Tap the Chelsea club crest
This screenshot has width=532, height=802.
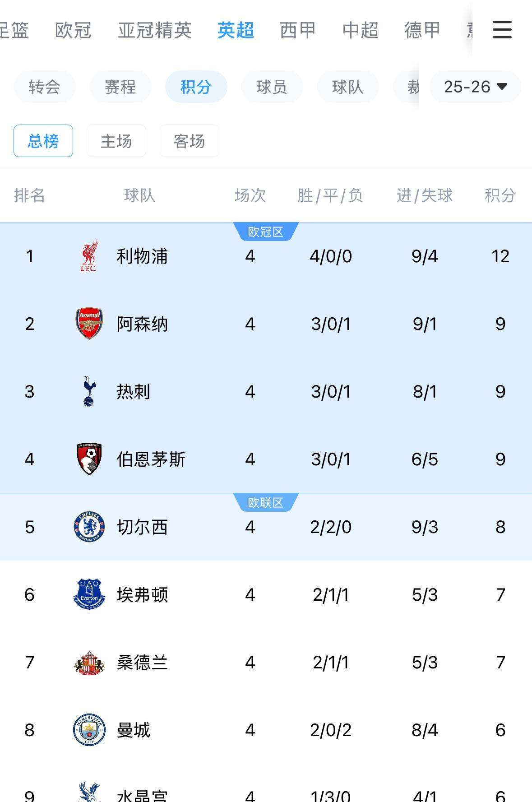pos(89,527)
